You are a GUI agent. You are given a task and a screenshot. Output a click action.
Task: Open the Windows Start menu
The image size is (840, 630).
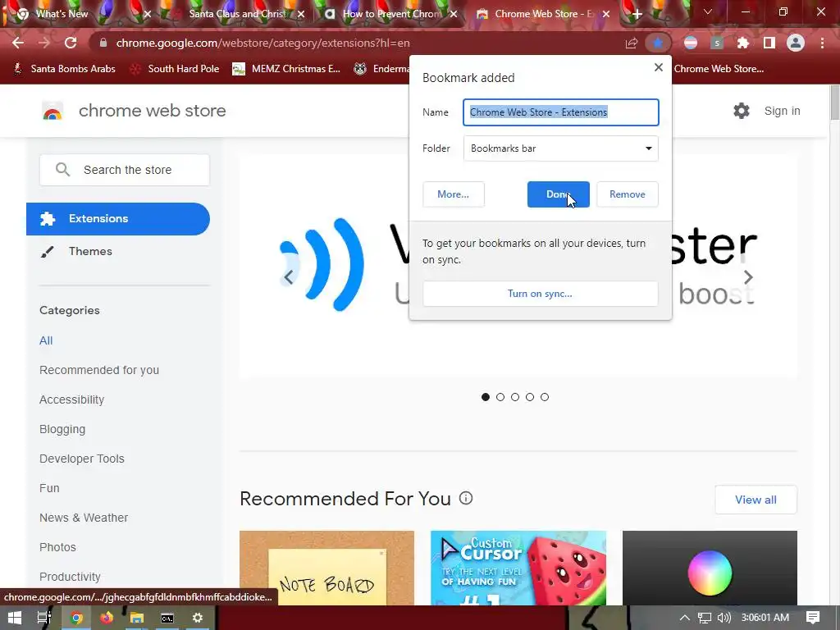15,618
